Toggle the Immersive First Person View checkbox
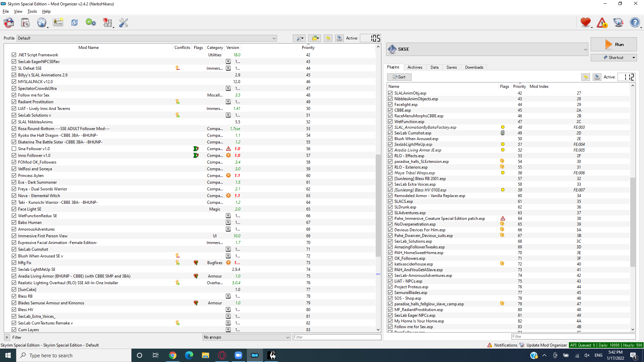The height and width of the screenshot is (362, 644). (x=14, y=236)
